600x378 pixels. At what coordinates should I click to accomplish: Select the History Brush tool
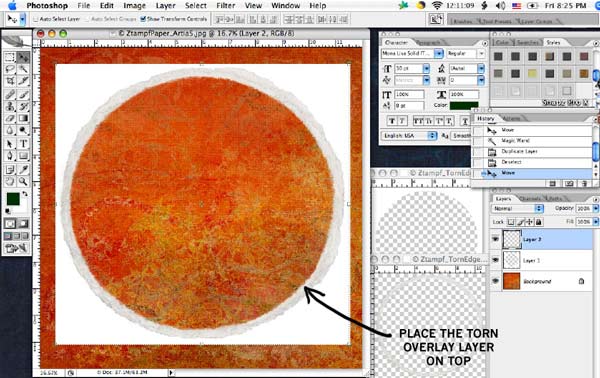[23, 106]
